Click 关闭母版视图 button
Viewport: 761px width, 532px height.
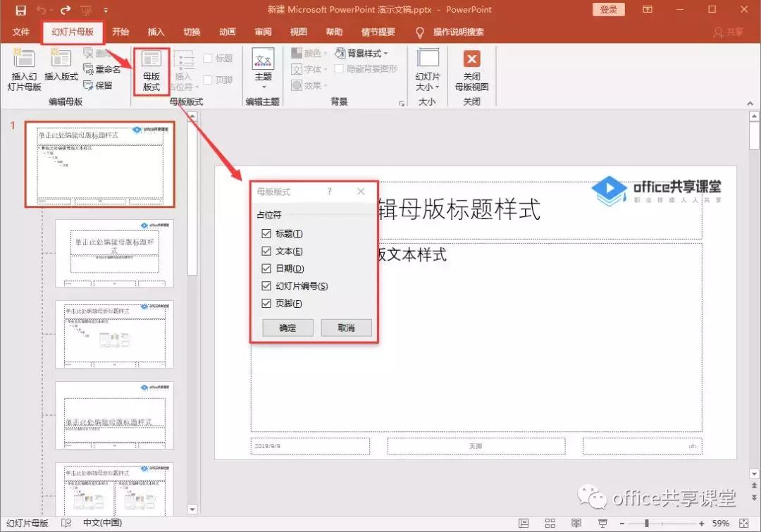click(x=471, y=70)
